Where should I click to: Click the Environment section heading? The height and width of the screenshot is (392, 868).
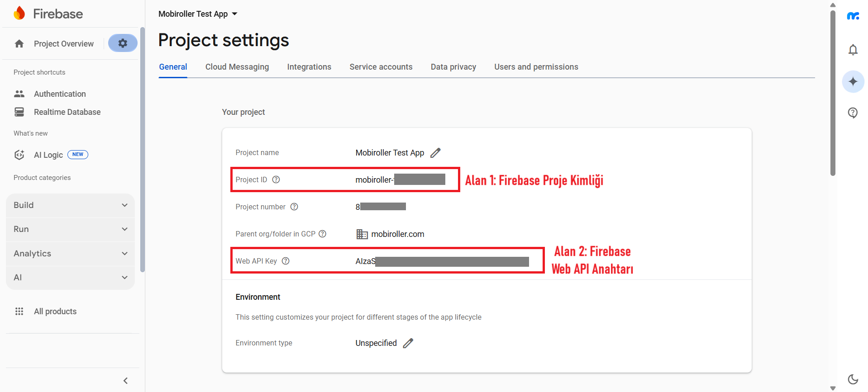[258, 297]
